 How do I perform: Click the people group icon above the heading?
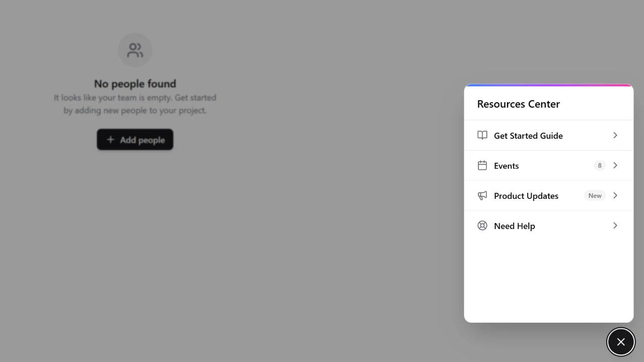pyautogui.click(x=135, y=50)
